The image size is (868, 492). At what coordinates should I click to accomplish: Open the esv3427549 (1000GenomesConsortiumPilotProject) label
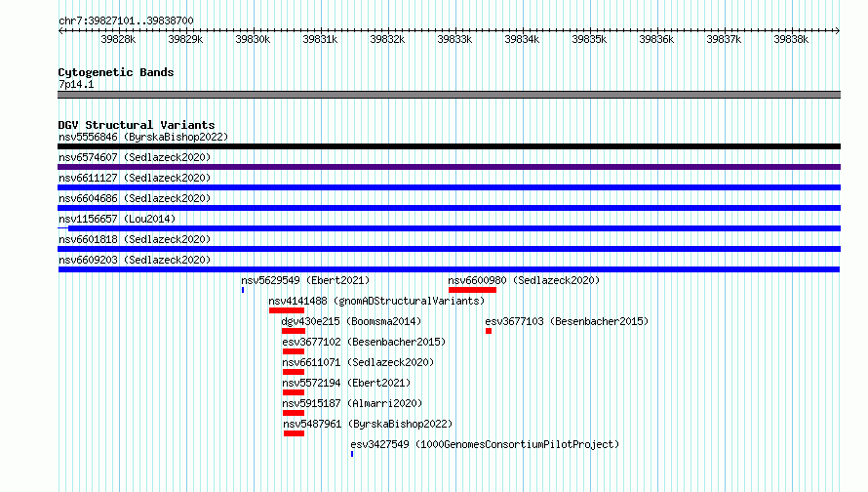(x=485, y=444)
